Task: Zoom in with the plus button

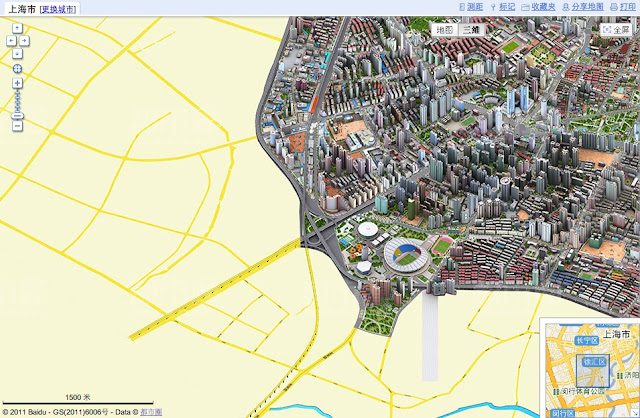Action: [17, 83]
